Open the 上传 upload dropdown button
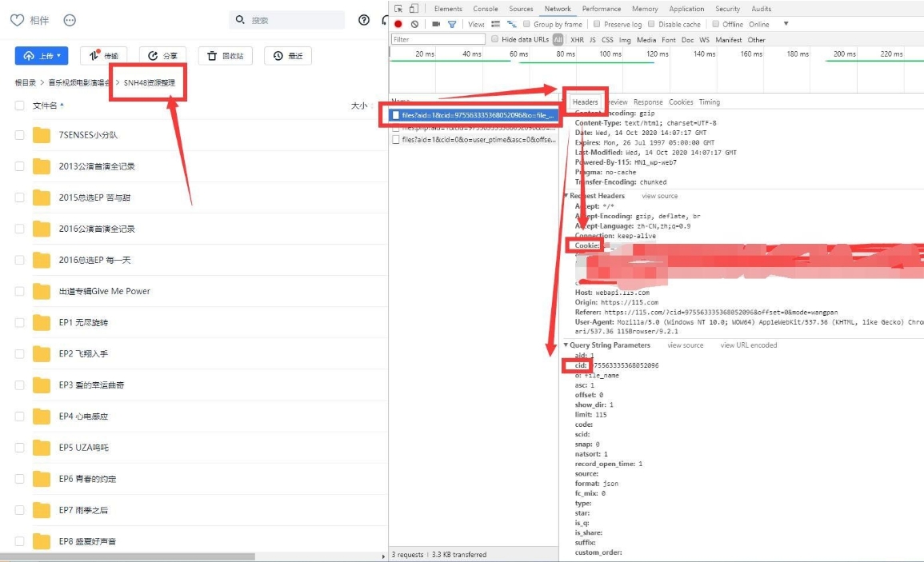Viewport: 924px width, 562px height. click(x=42, y=55)
